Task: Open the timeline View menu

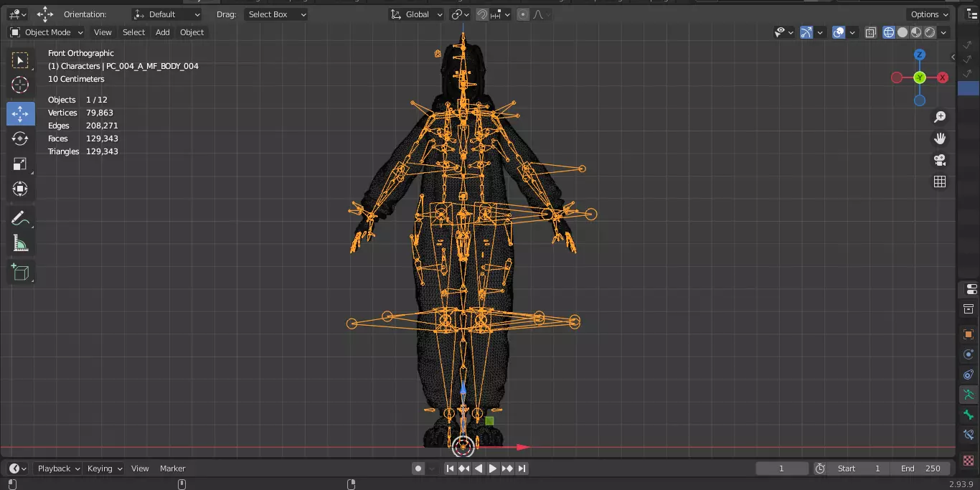Action: [140, 468]
